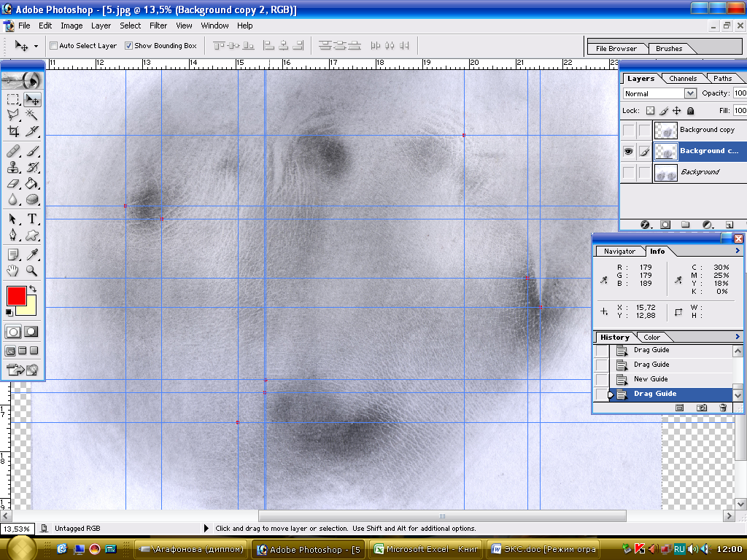This screenshot has width=747, height=560.
Task: Open the History palette flyout menu
Action: (738, 336)
